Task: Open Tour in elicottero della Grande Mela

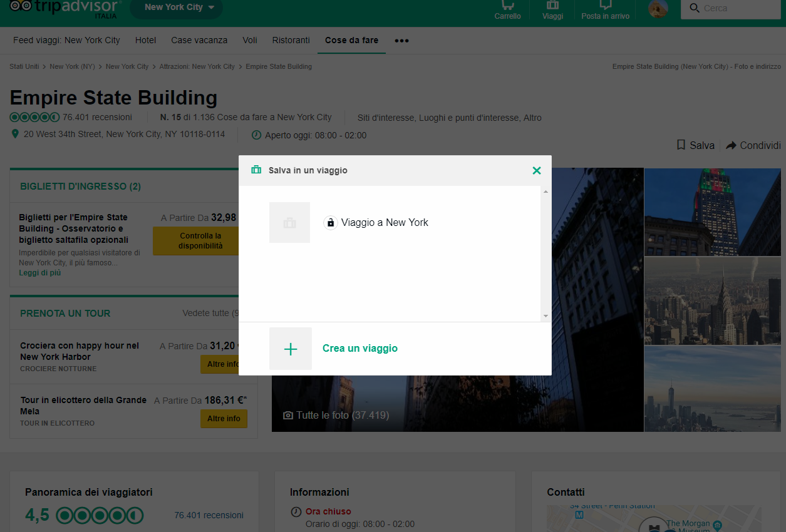Action: pyautogui.click(x=83, y=406)
